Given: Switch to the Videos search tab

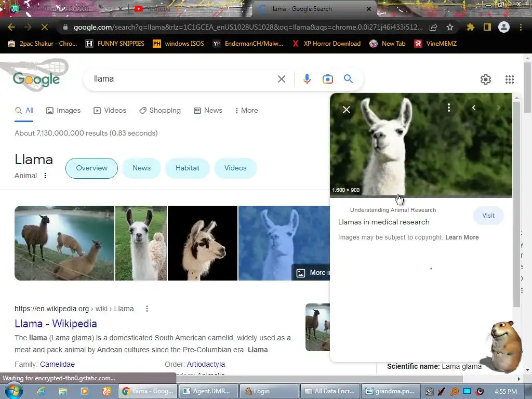Looking at the screenshot, I should [110, 111].
